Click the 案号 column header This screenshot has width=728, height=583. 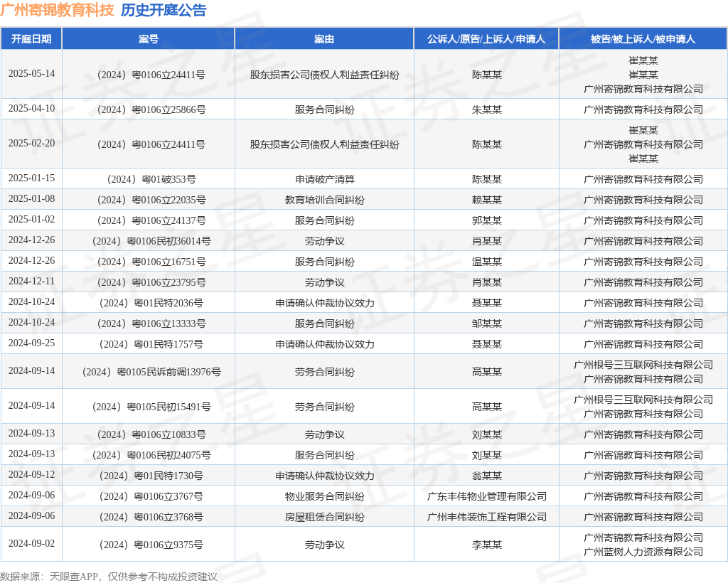tap(149, 39)
